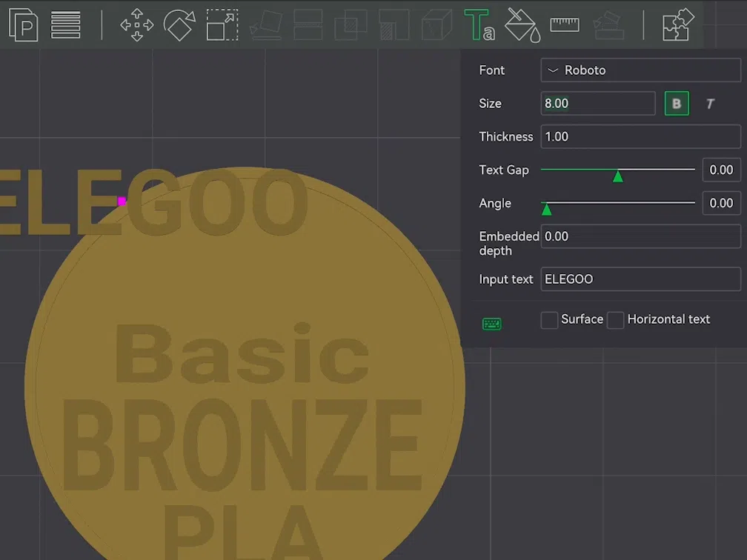Viewport: 747px width, 560px height.
Task: Click the Angle value box
Action: coord(722,203)
